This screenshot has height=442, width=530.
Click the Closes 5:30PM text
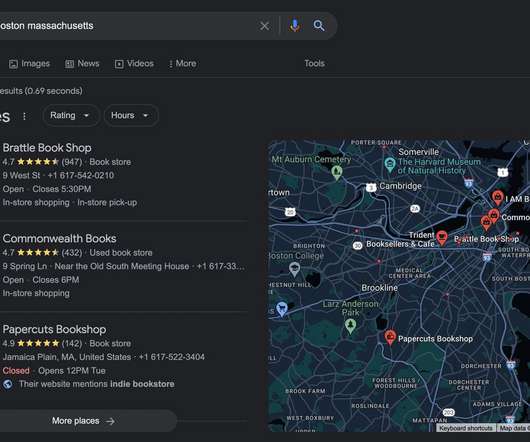[62, 189]
